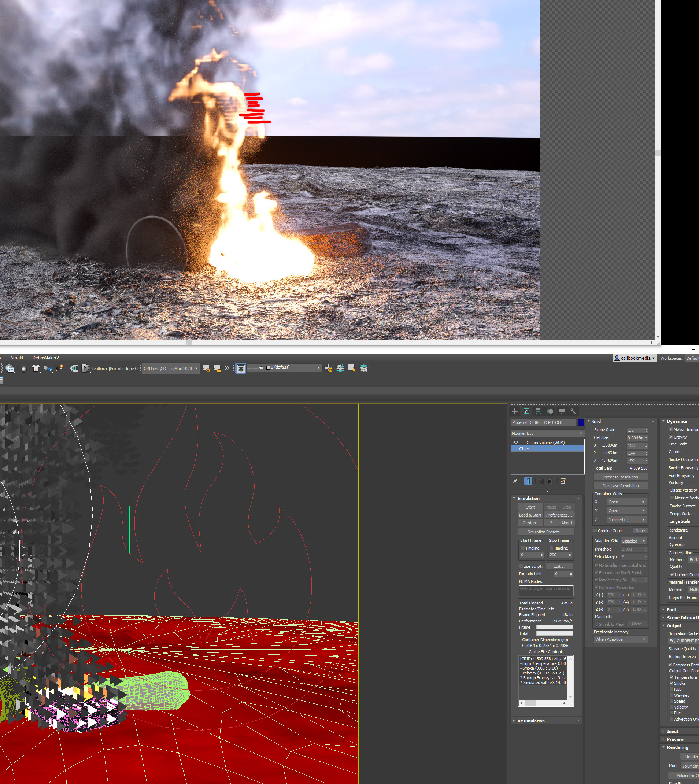The width and height of the screenshot is (699, 784).
Task: Click Make Unique icon under modifier stack
Action: click(x=541, y=481)
